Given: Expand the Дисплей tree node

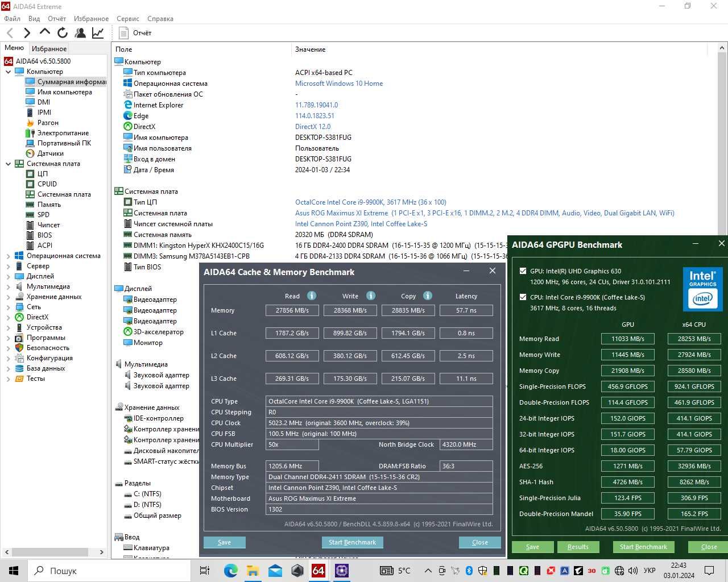Looking at the screenshot, I should tap(8, 276).
